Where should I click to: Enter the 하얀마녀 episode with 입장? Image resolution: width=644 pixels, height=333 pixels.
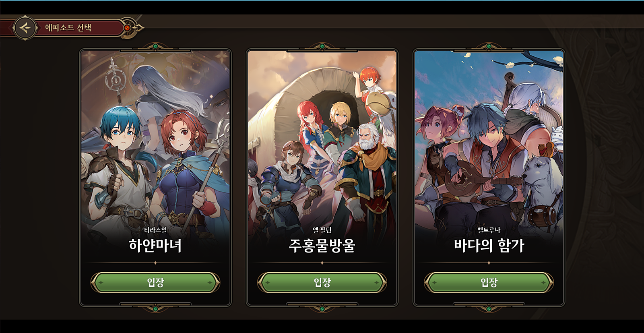(x=155, y=282)
